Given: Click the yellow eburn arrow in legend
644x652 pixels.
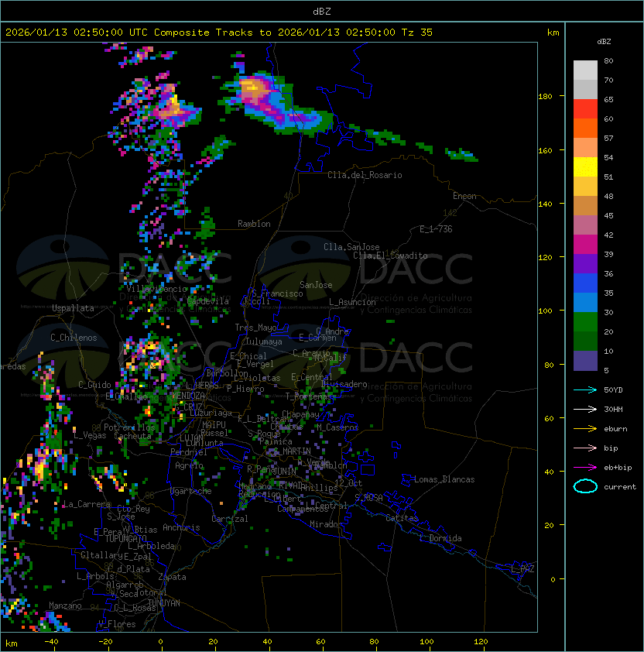Looking at the screenshot, I should click(585, 428).
